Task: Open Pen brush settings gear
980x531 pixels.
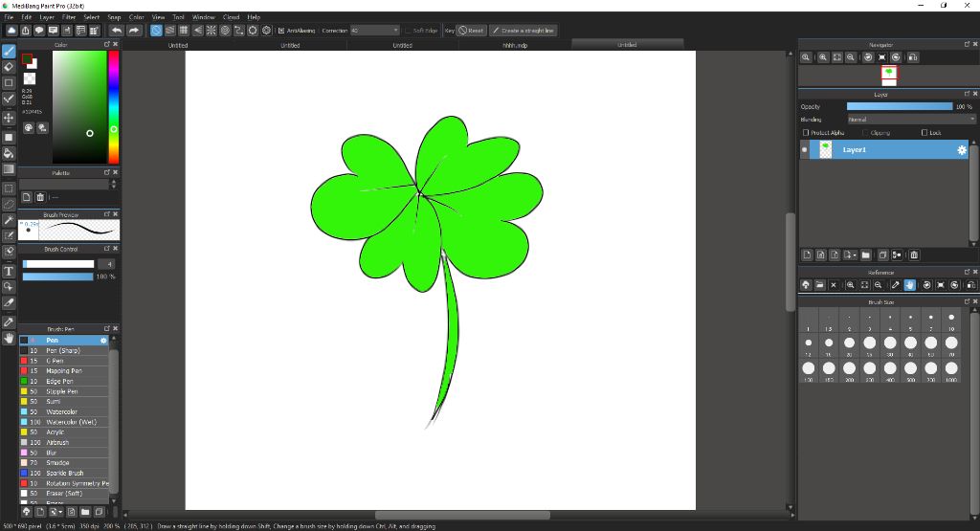Action: 103,341
